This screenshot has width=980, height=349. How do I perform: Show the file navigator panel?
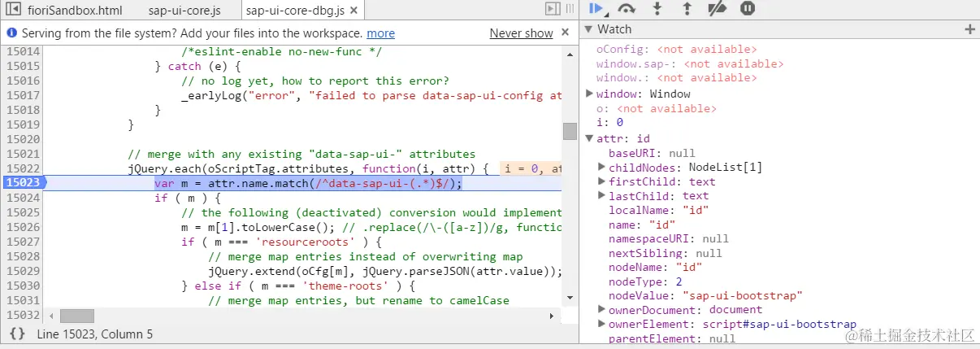pyautogui.click(x=14, y=10)
